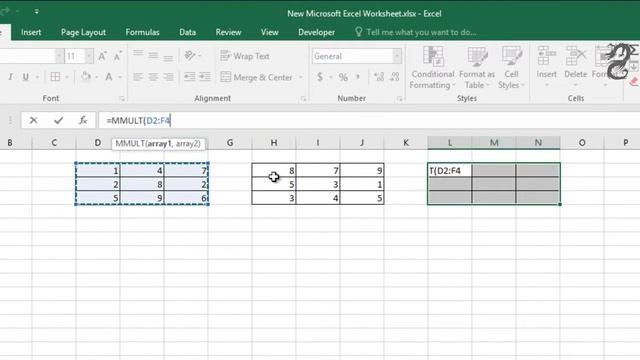Select column H header

pyautogui.click(x=274, y=143)
